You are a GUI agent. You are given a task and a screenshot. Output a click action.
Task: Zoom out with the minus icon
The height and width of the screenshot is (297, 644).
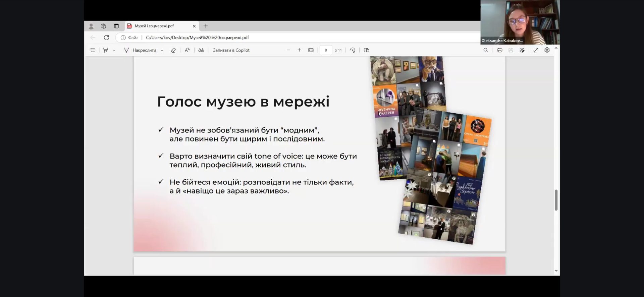[288, 50]
